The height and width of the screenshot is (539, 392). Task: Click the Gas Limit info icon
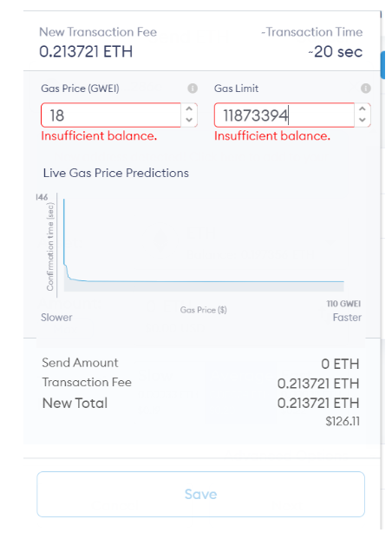(365, 89)
